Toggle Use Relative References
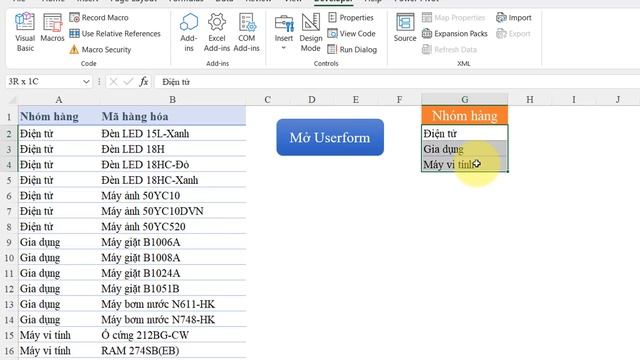 click(115, 33)
